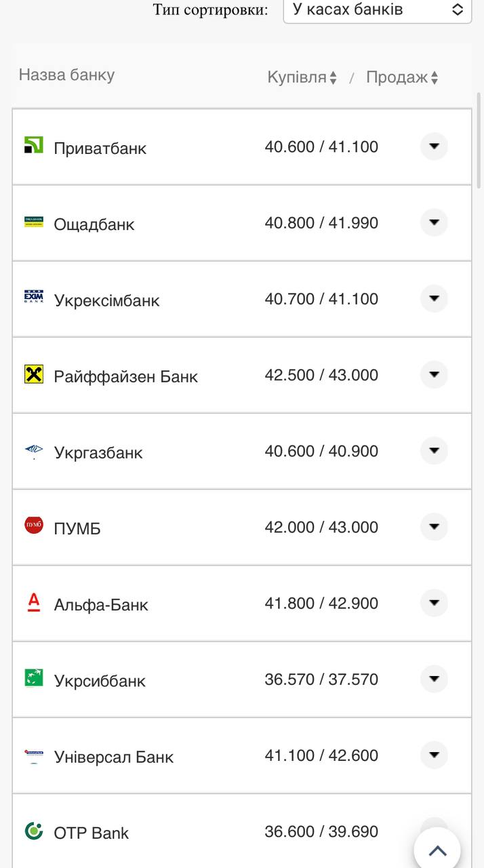
Task: Sort by Купівля column
Action: coord(302,77)
